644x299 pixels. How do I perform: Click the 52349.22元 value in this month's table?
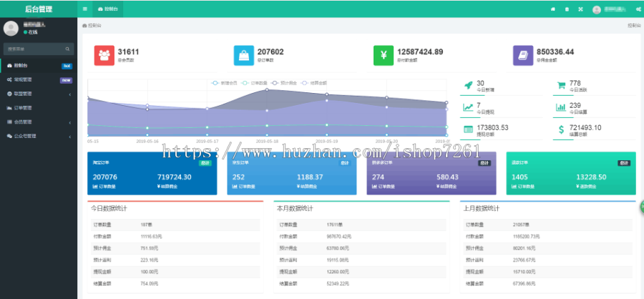tap(337, 283)
